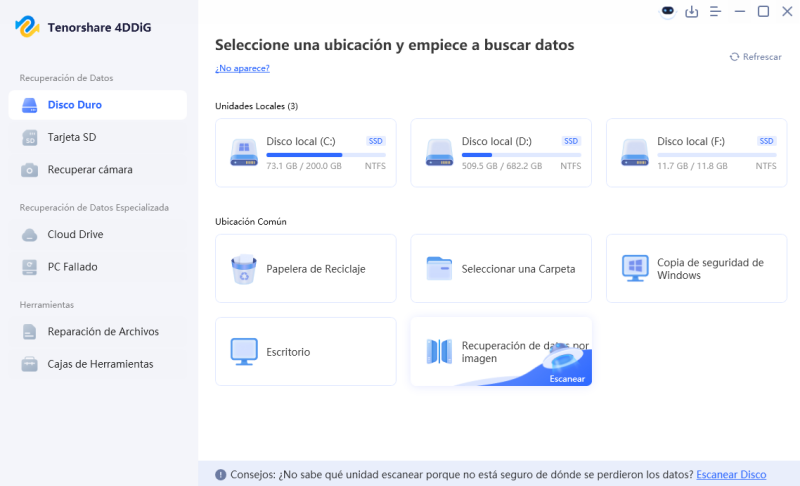Click the Cloud Drive cloud icon
Image resolution: width=800 pixels, height=486 pixels.
pyautogui.click(x=30, y=235)
